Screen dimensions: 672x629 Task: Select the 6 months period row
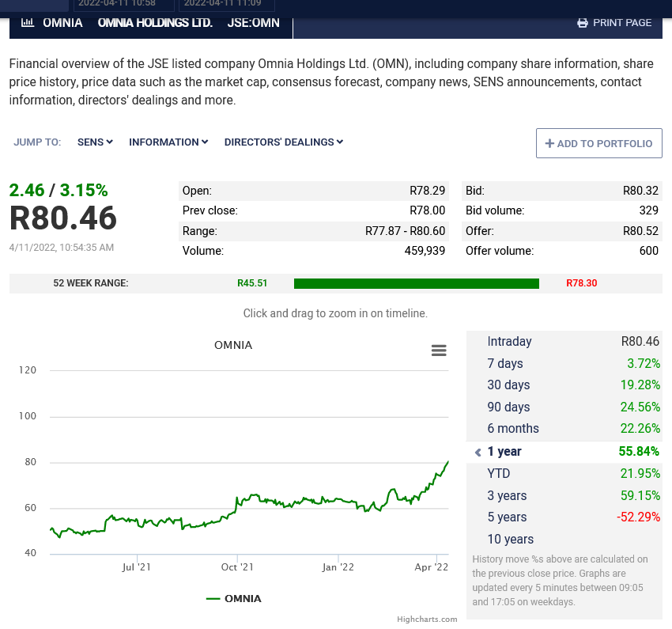click(564, 429)
